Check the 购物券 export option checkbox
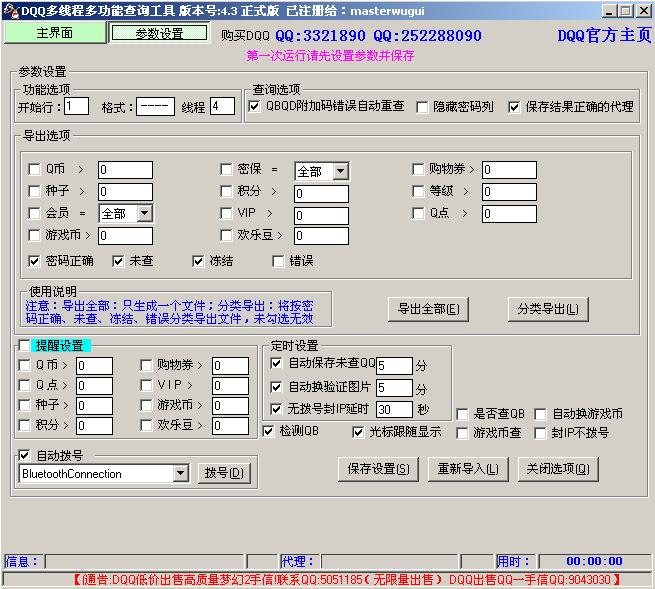Screen dimensions: 655x589 [418, 169]
